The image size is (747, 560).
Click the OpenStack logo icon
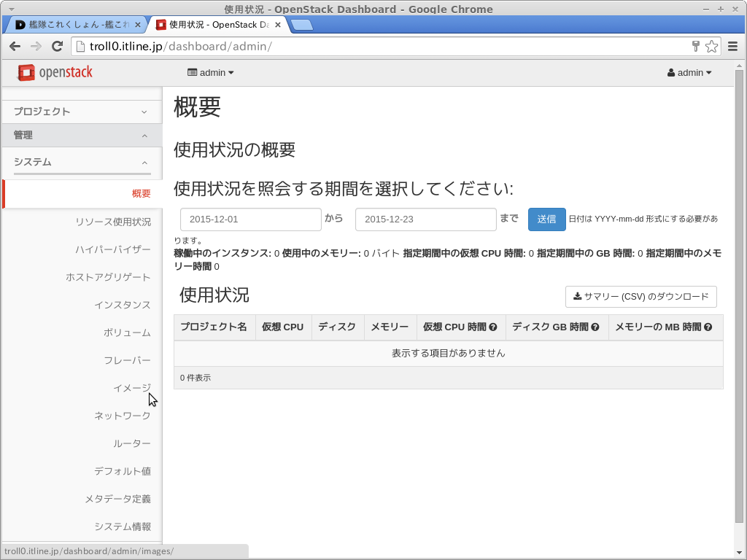click(26, 72)
